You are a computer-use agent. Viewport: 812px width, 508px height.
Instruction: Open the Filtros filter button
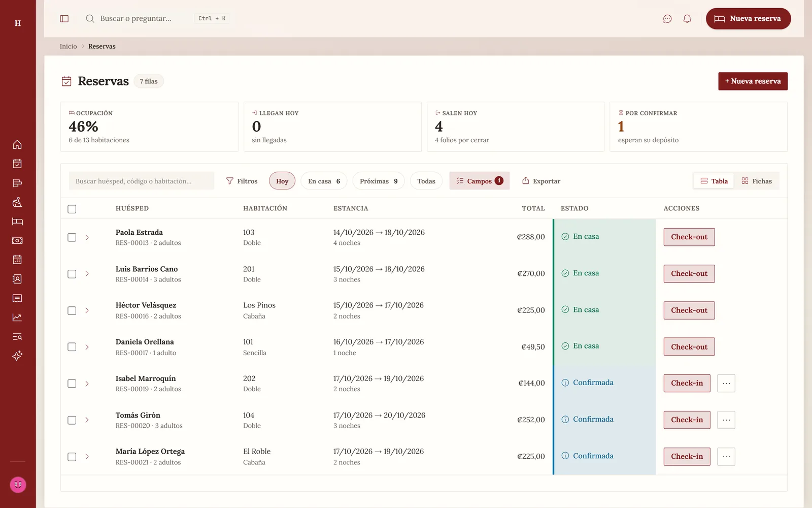coord(242,181)
